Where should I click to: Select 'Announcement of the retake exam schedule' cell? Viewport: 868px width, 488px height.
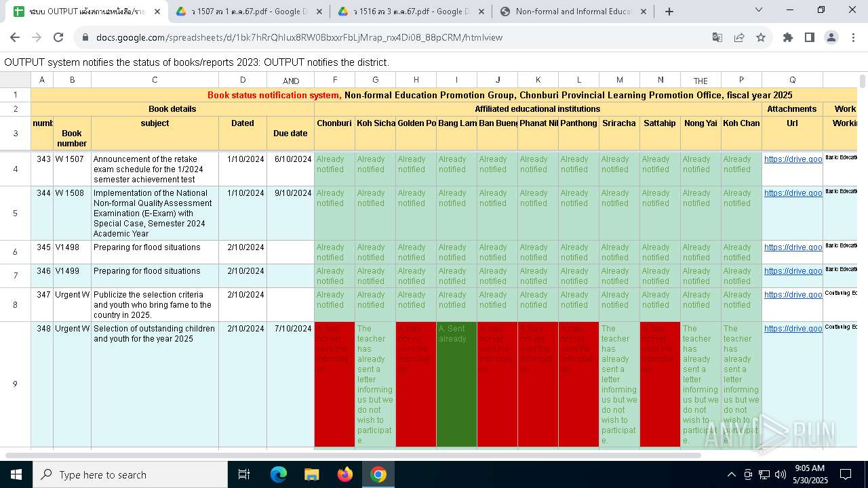[155, 169]
